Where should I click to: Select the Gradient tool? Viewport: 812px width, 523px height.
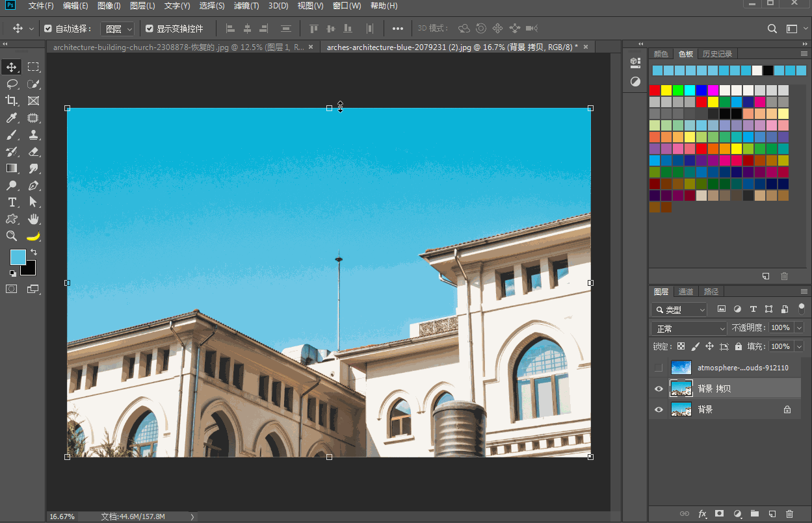coord(12,168)
